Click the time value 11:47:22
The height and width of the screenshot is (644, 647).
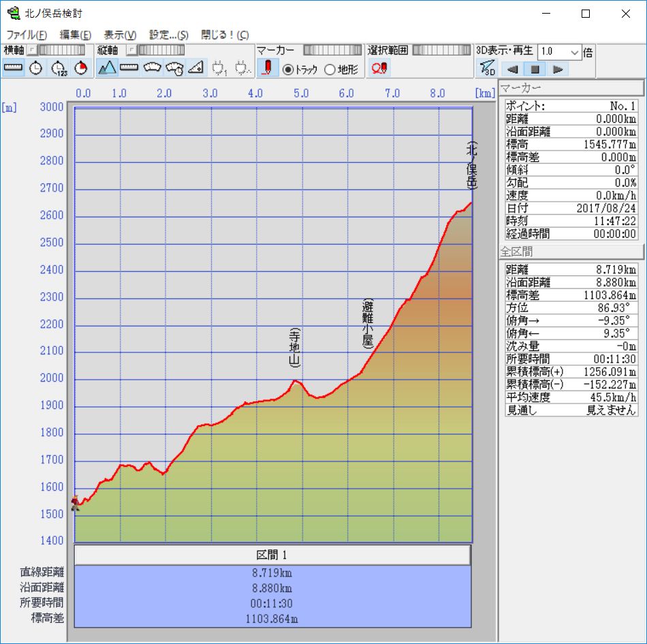click(x=615, y=221)
